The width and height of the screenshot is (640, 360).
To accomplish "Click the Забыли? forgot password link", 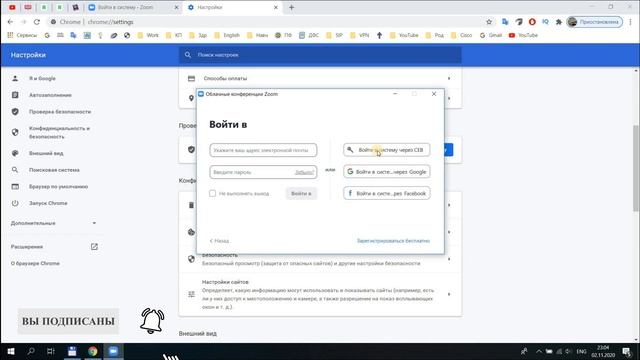I will (x=304, y=172).
